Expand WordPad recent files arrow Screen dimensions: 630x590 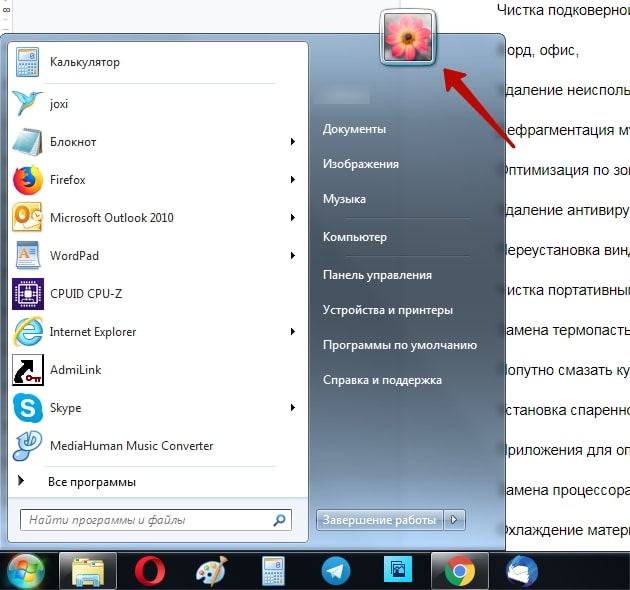coord(293,256)
